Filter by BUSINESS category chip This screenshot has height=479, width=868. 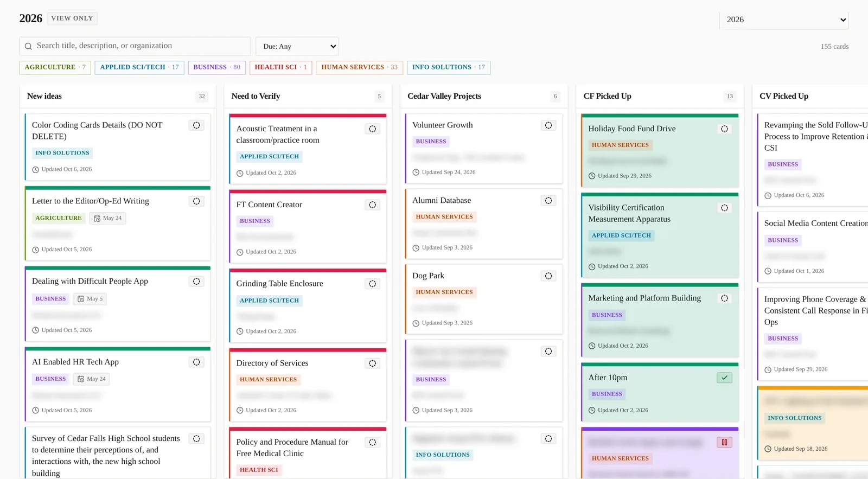[217, 67]
